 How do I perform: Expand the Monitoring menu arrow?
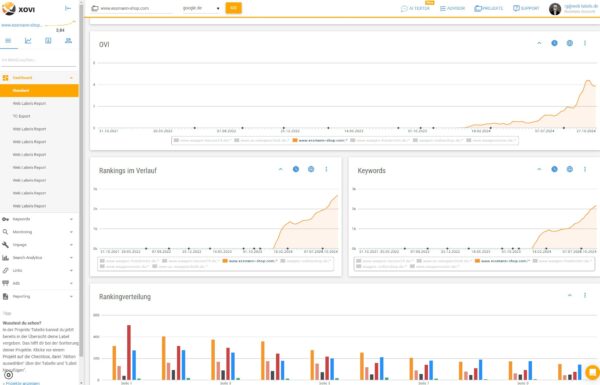tap(71, 232)
